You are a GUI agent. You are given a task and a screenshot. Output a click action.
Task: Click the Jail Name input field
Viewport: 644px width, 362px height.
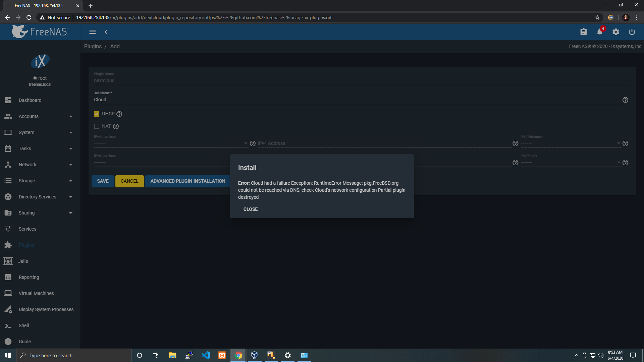click(x=356, y=100)
